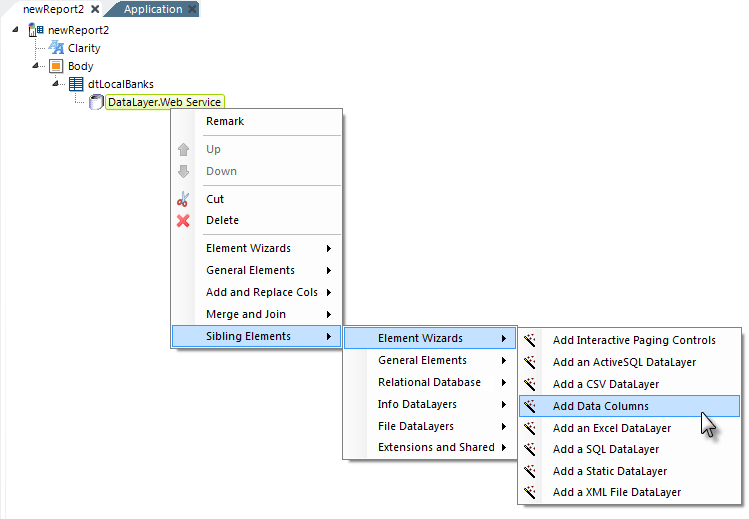Open Info DataLayers submenu arrow

(503, 404)
